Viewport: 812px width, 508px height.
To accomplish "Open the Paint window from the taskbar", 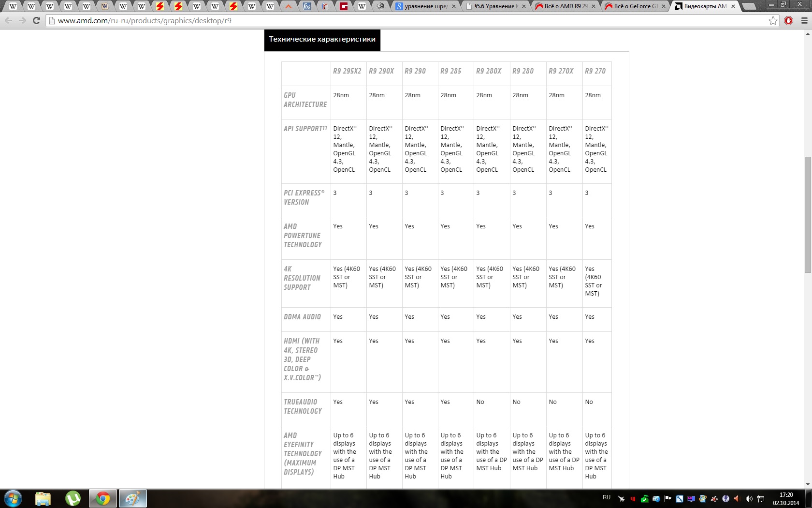I will click(133, 498).
